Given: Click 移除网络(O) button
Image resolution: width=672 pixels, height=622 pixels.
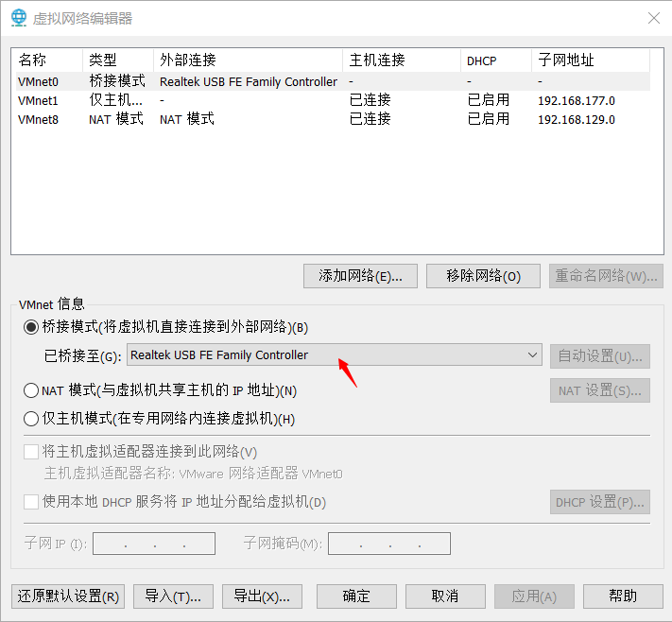Looking at the screenshot, I should pyautogui.click(x=483, y=276).
